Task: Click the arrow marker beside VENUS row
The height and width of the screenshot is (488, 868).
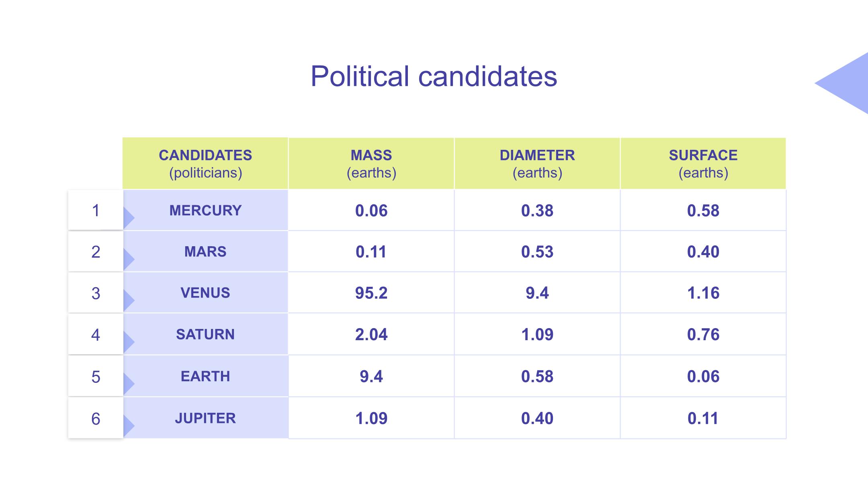Action: click(x=128, y=300)
